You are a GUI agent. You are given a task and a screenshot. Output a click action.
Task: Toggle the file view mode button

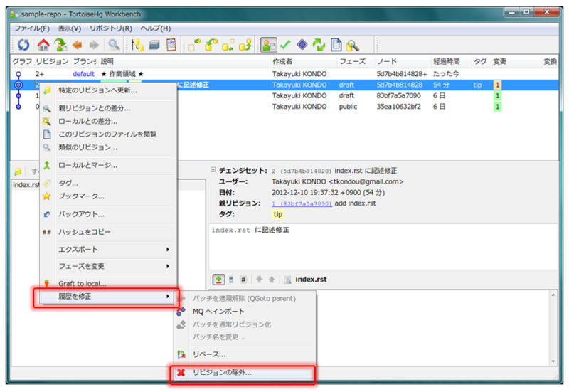pos(231,280)
